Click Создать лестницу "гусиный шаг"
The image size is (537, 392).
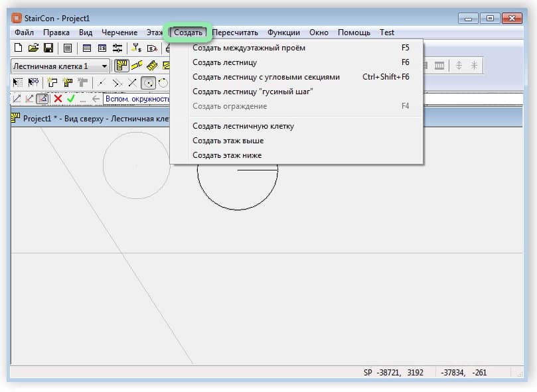coord(252,92)
